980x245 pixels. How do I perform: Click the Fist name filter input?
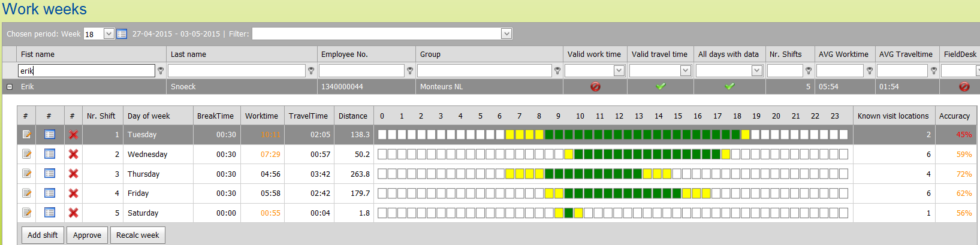(86, 71)
